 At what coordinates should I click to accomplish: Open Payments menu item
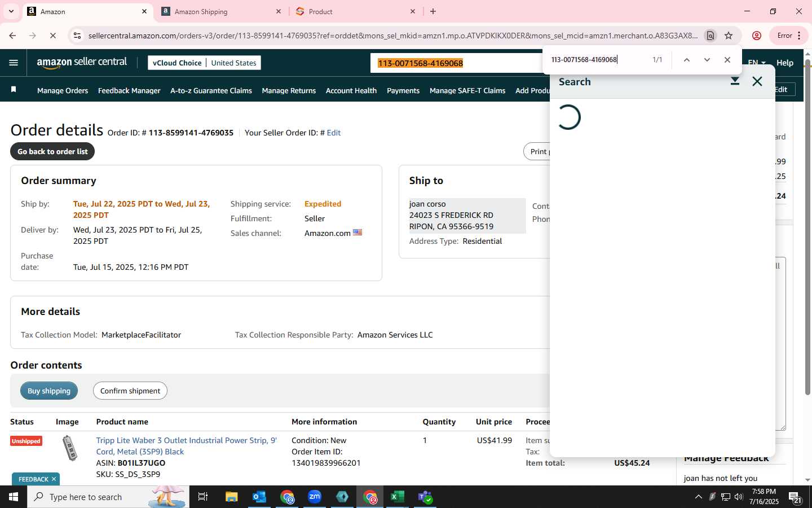[x=403, y=90]
